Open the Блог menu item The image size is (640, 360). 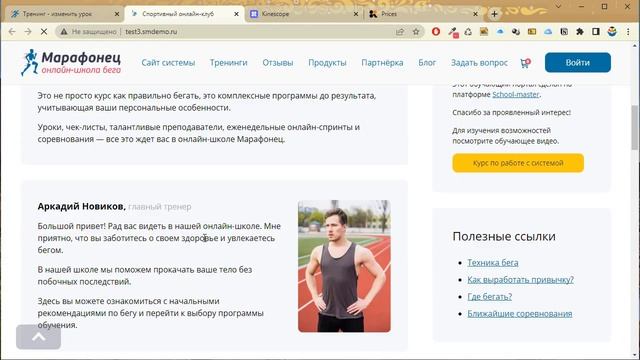427,63
